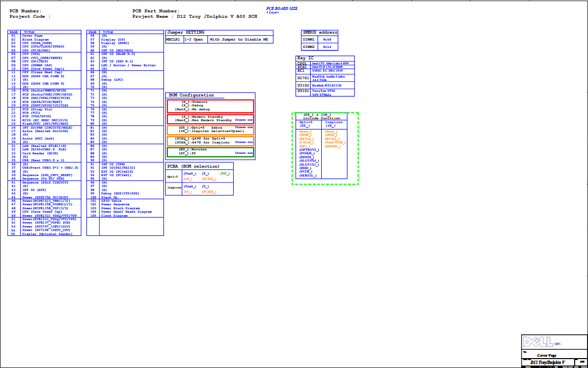
Task: Click the Audio (Realtek ALC3246) page entry
Action: click(x=45, y=131)
